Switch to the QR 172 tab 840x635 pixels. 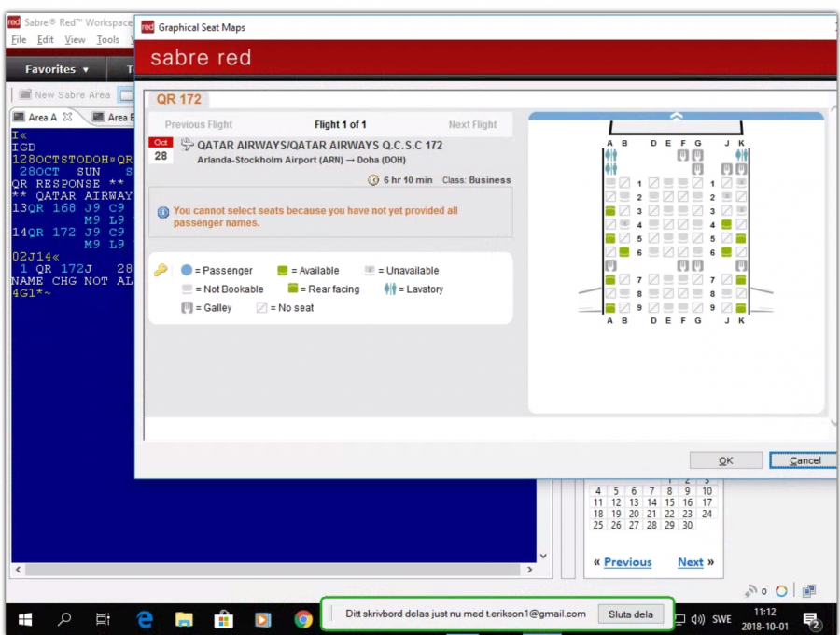click(x=178, y=99)
